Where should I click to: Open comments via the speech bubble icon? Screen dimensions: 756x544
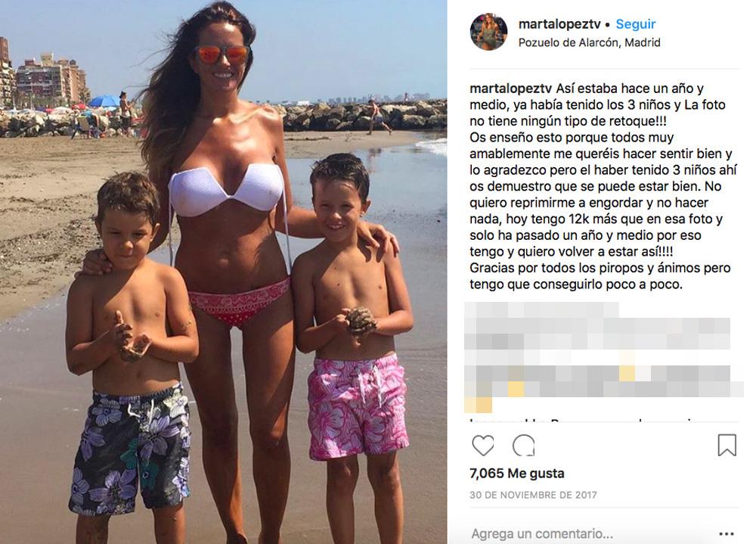(x=524, y=445)
